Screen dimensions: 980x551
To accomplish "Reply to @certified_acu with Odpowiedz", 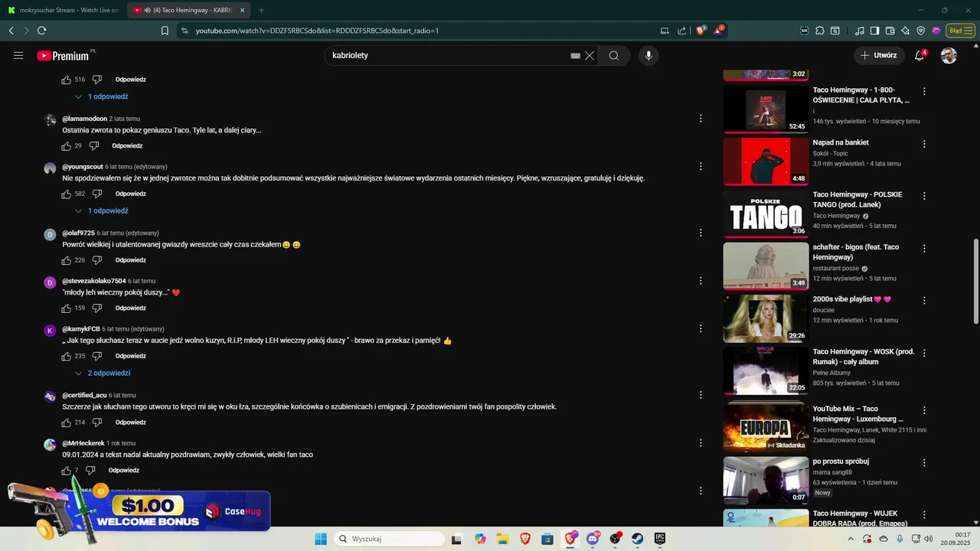I will [x=131, y=422].
